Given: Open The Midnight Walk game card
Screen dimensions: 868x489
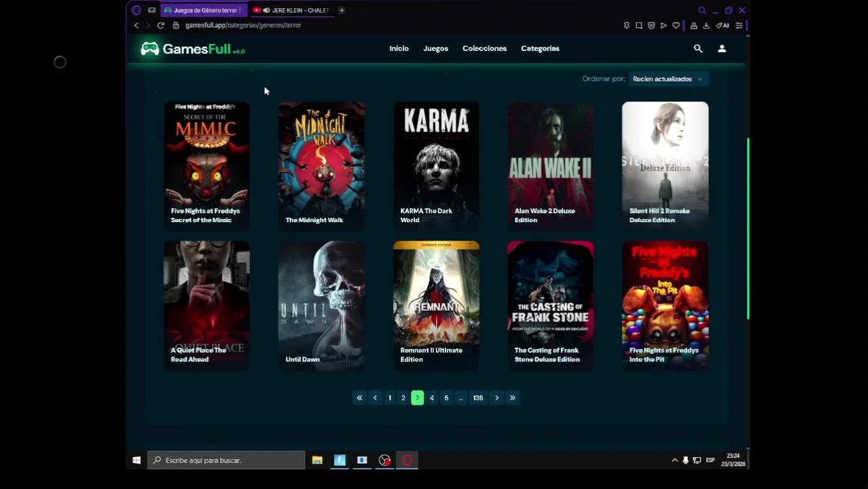Looking at the screenshot, I should [x=321, y=165].
